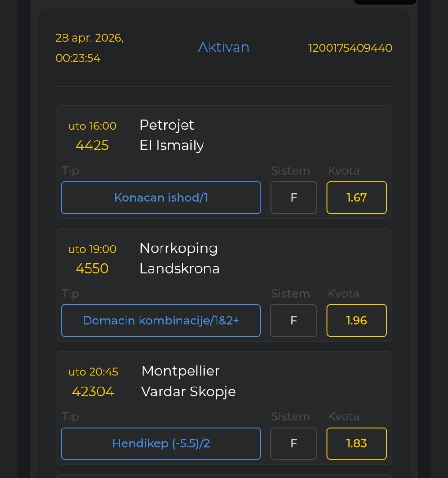Select match code 42304

tap(93, 392)
